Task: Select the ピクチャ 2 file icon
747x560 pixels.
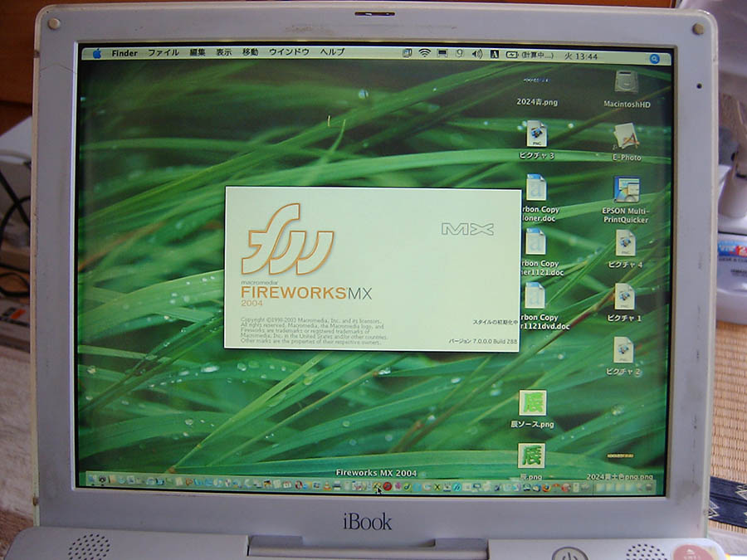Action: (x=623, y=349)
